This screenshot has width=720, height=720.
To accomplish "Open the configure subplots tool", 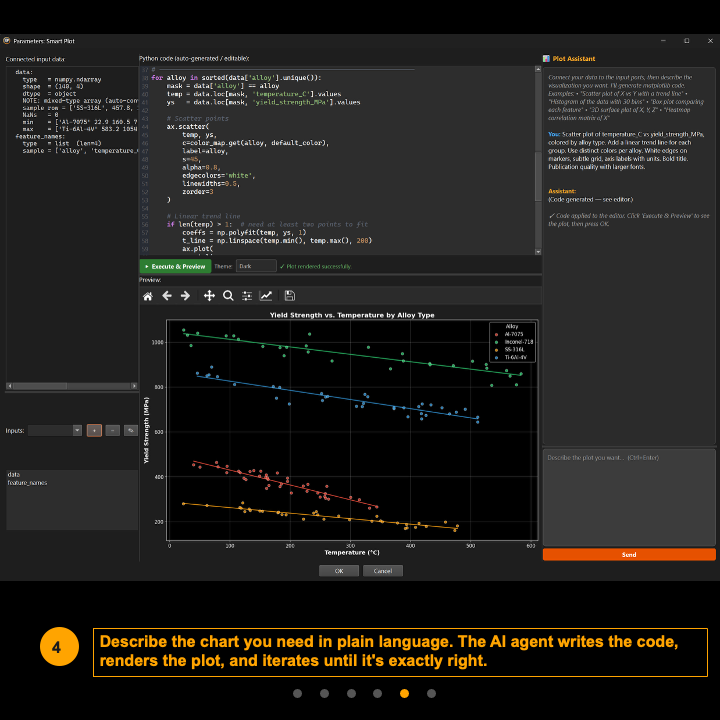I will tap(247, 296).
